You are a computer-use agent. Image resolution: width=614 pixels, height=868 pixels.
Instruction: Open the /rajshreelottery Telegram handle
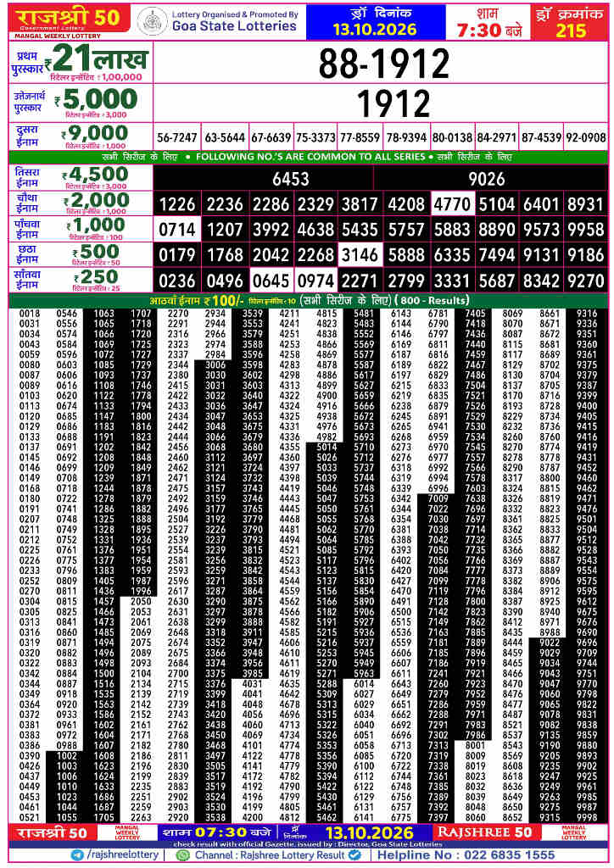coord(123,855)
